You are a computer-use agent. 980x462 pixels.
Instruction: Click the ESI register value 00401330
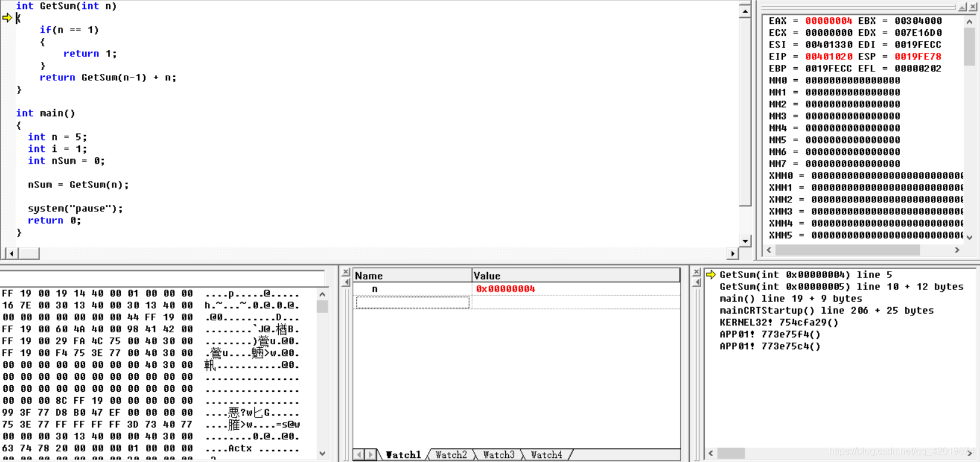coord(829,45)
